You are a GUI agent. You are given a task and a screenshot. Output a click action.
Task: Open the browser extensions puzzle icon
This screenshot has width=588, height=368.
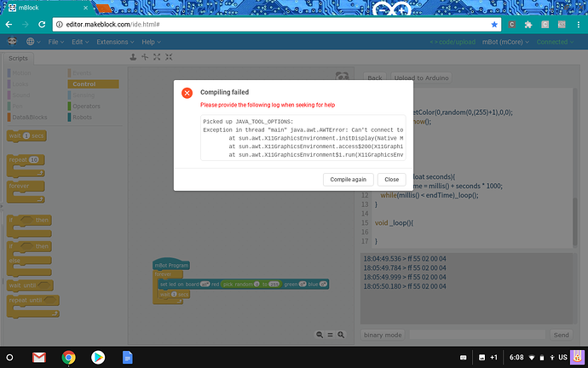point(528,25)
